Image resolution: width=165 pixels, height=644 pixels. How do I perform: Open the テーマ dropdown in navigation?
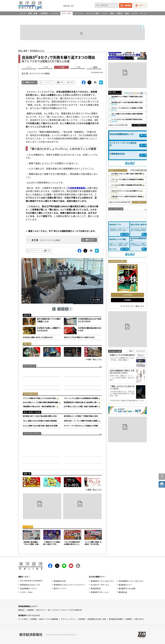(143, 13)
